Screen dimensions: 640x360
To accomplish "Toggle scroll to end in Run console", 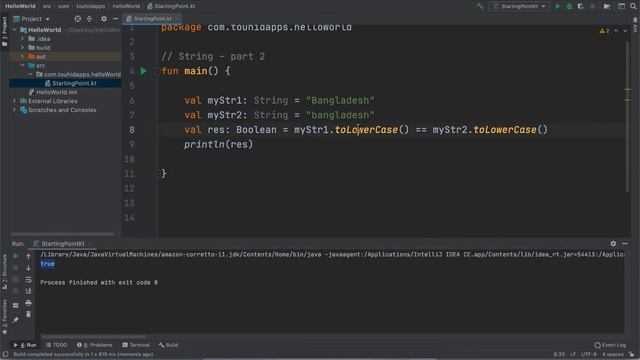I will tap(28, 291).
